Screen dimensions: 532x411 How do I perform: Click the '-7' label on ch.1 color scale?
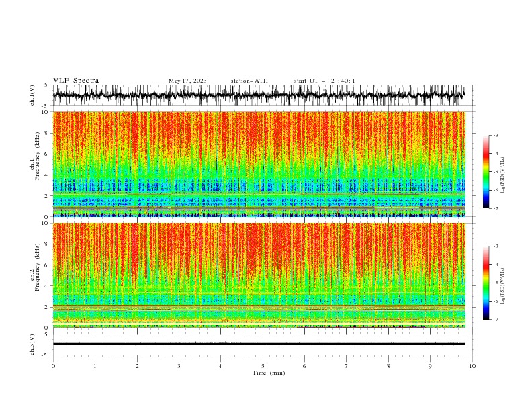pos(495,208)
